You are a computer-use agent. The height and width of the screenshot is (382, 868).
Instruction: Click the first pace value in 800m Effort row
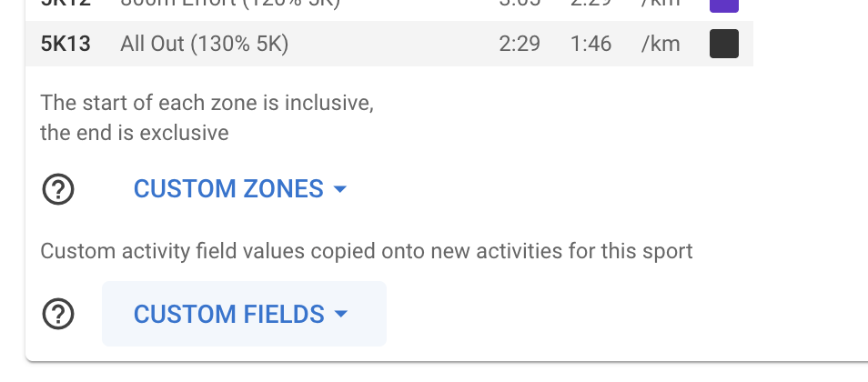point(520,3)
